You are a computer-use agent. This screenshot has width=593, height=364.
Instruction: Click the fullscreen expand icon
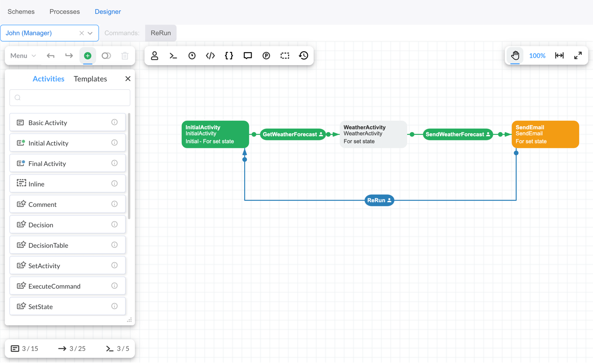[x=578, y=55]
